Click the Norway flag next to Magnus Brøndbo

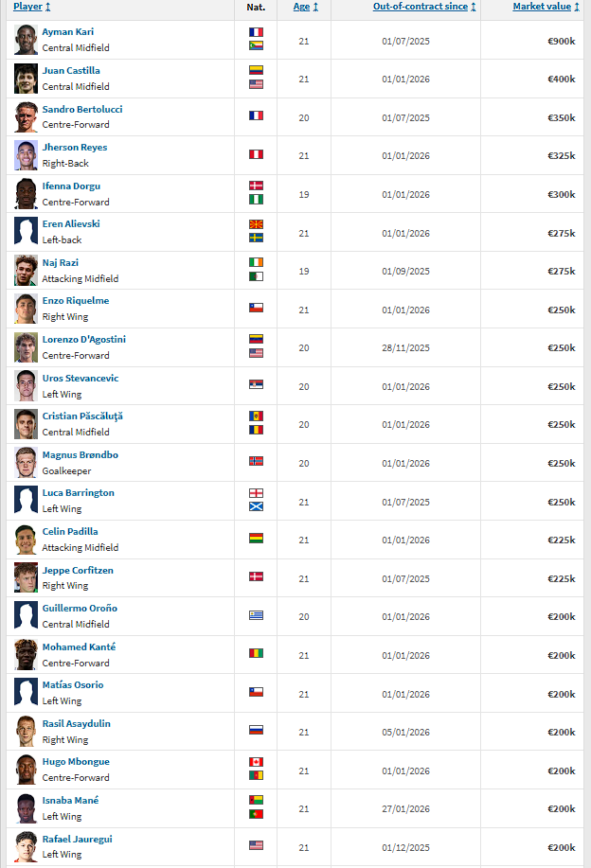point(256,462)
